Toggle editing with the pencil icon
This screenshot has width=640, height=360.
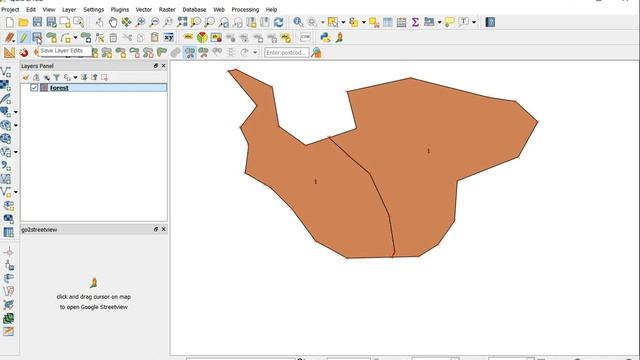click(x=24, y=38)
